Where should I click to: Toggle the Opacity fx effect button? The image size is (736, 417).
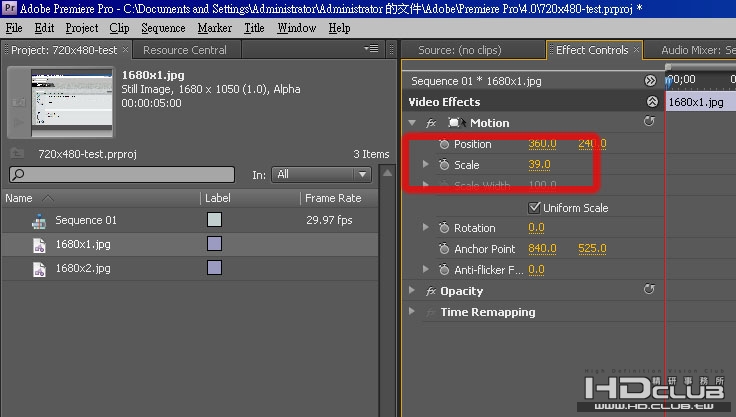pos(431,291)
